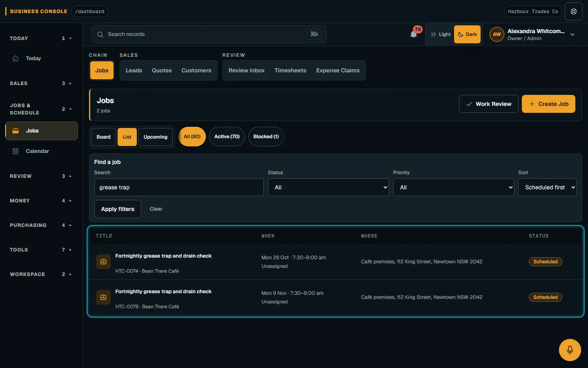
Task: Open the Quotes tab
Action: pos(162,70)
